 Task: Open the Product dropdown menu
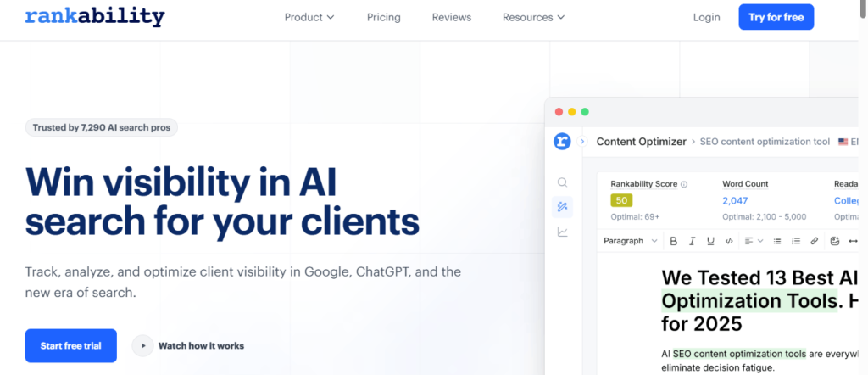click(309, 17)
